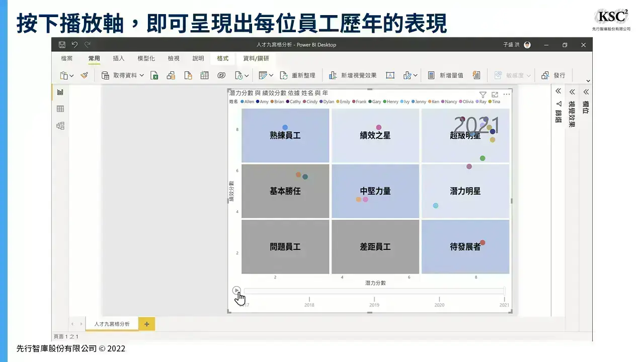The width and height of the screenshot is (644, 362).
Task: Click the Dataverse swirl icon
Action: click(221, 75)
